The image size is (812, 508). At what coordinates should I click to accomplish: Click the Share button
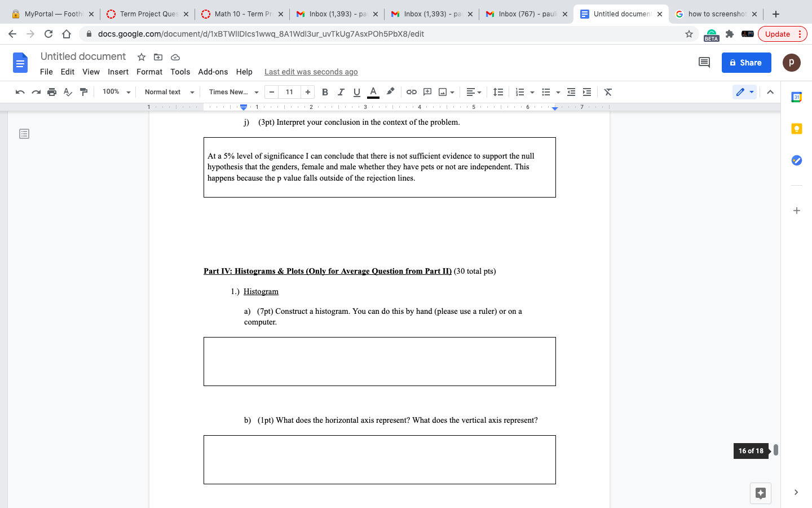[746, 63]
